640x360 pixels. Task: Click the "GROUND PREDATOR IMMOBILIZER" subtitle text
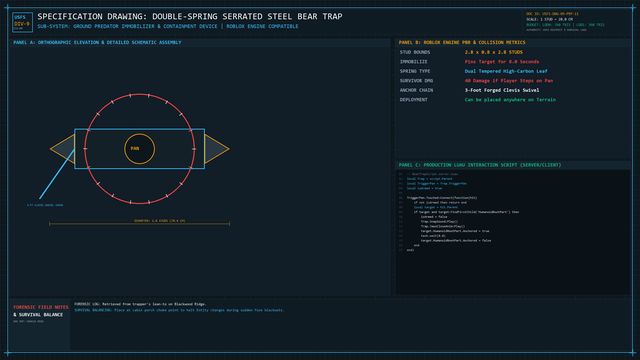pos(128,26)
